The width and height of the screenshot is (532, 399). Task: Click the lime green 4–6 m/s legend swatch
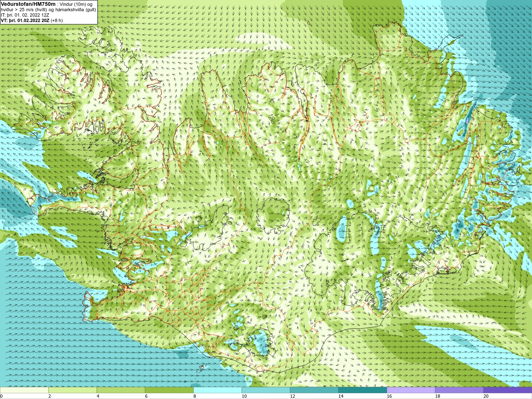click(x=121, y=390)
